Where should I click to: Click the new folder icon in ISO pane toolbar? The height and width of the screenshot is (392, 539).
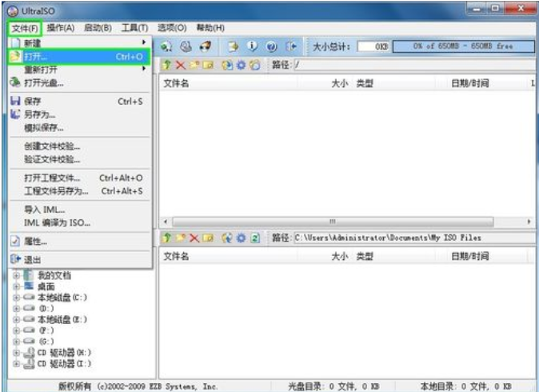(x=194, y=65)
